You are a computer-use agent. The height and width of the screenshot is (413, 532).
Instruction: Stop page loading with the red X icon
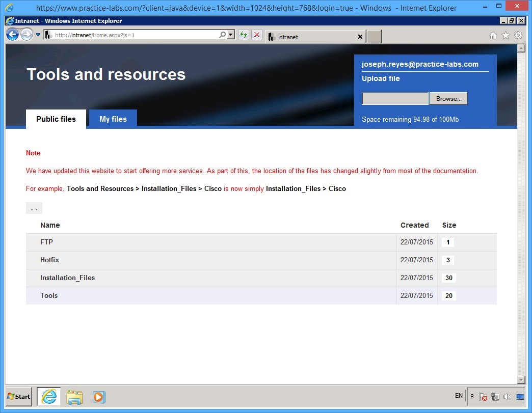point(257,35)
